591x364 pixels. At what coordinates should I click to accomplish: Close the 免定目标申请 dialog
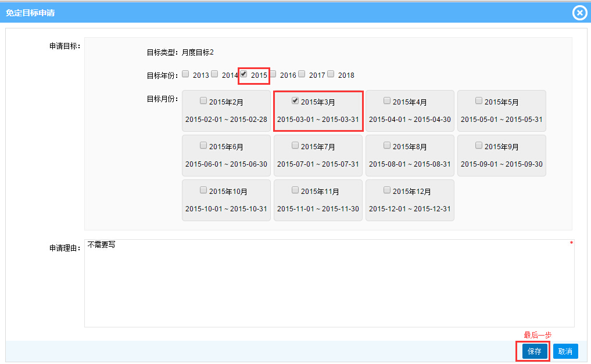click(x=579, y=13)
